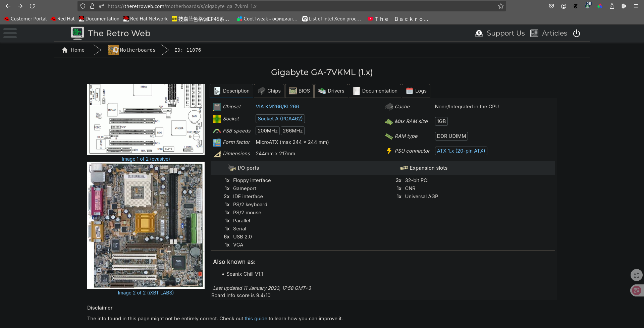Viewport: 644px width, 328px height.
Task: Open the VIA KM266/KL266 chipset link
Action: pos(277,107)
